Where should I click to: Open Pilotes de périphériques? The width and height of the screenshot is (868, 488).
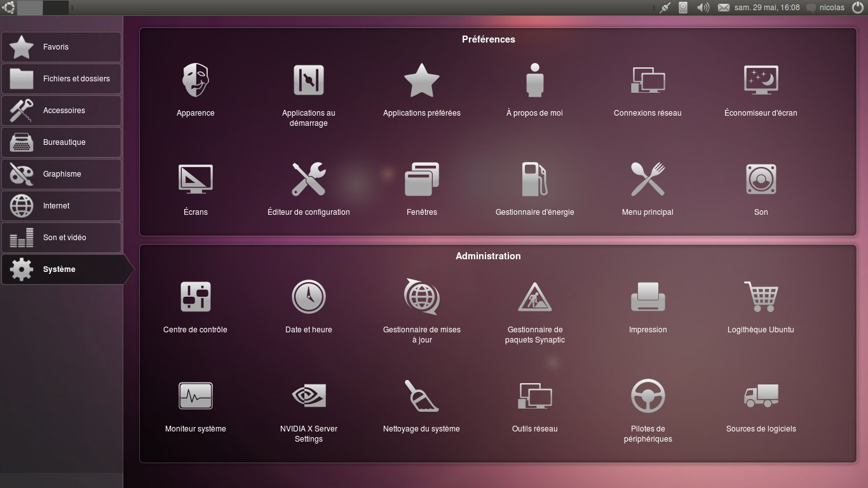pyautogui.click(x=648, y=411)
